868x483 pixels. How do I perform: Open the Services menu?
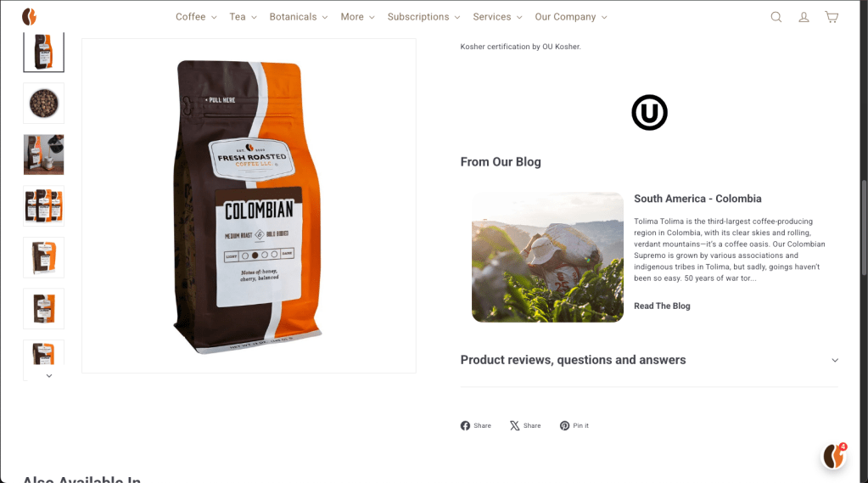497,17
